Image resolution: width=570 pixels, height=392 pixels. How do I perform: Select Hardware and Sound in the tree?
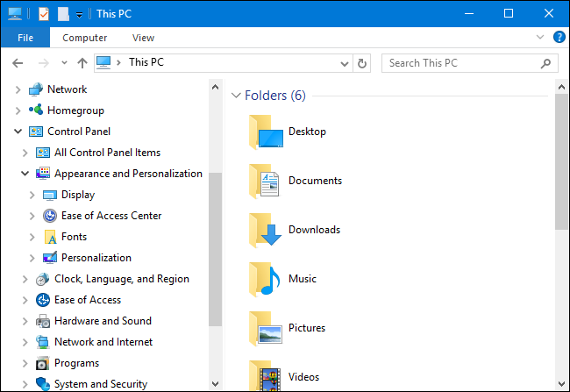(x=103, y=321)
